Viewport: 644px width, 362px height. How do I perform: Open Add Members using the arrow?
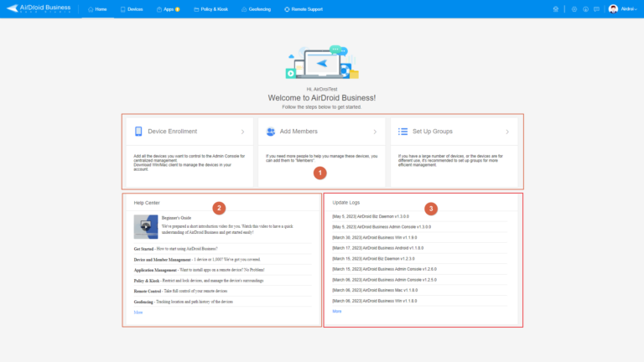(375, 132)
